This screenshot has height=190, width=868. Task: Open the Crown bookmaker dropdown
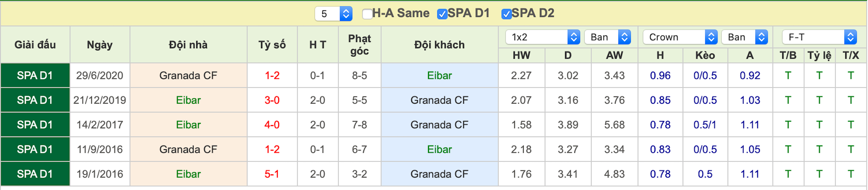tap(680, 37)
